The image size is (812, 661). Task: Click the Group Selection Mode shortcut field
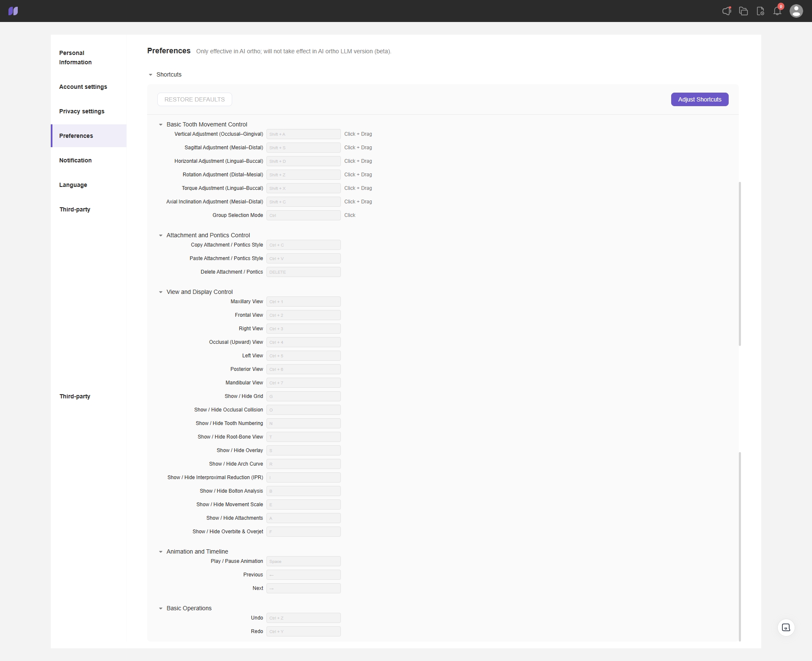[x=304, y=215]
